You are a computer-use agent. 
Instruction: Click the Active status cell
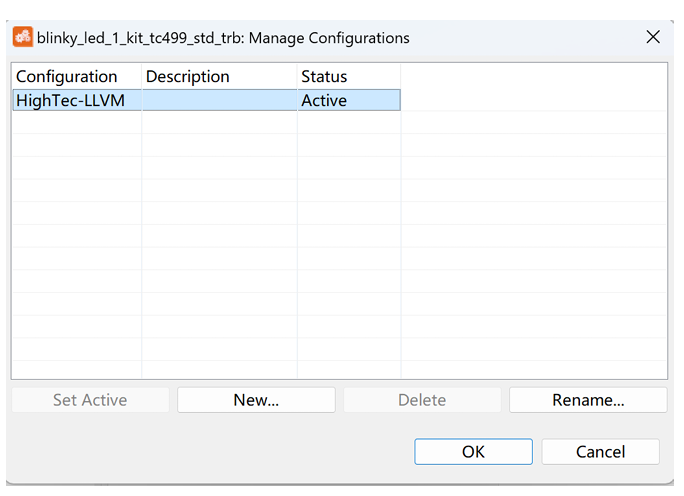[x=348, y=100]
